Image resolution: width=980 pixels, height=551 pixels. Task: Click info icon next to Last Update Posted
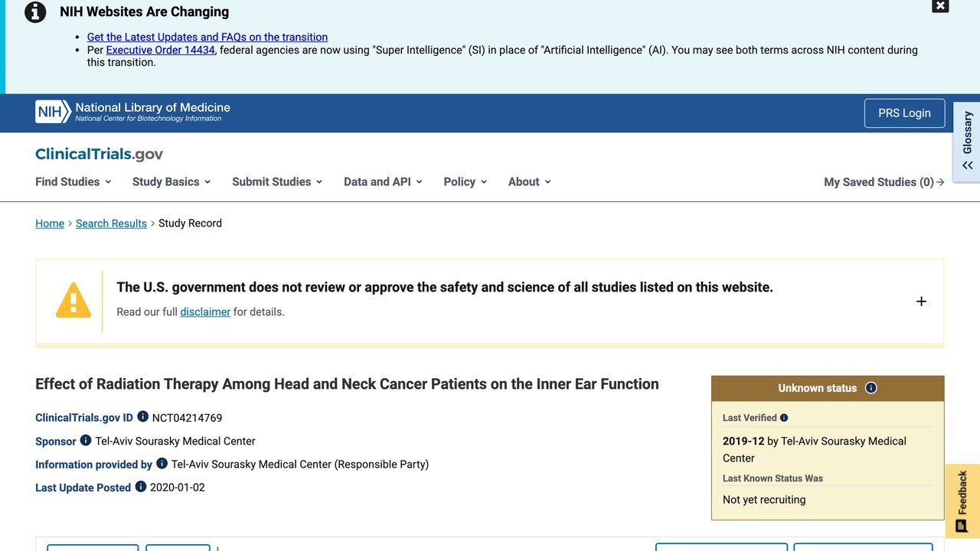(141, 487)
